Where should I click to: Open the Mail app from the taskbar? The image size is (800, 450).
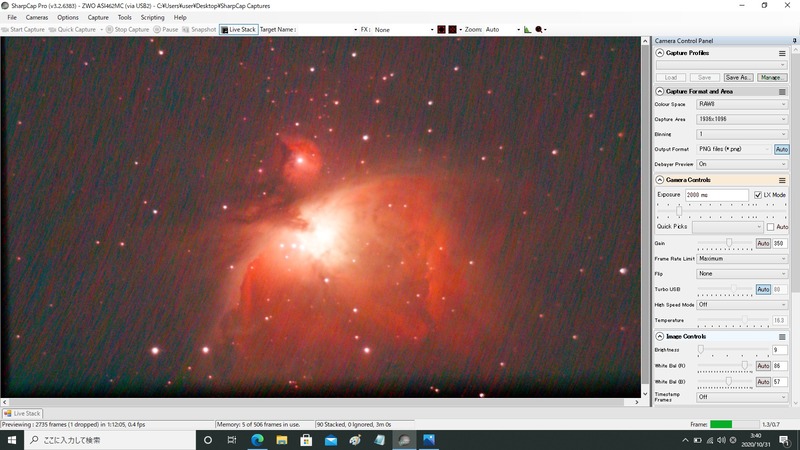tap(331, 440)
